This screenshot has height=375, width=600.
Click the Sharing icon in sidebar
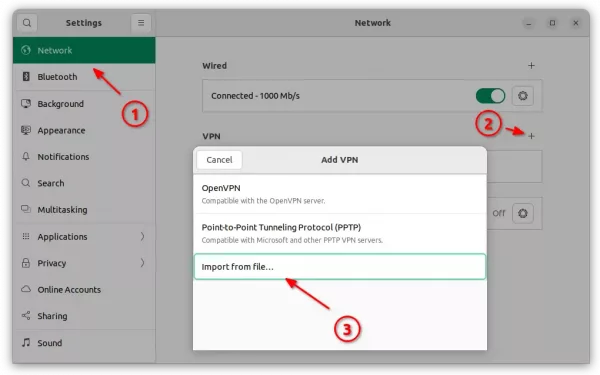click(x=26, y=316)
